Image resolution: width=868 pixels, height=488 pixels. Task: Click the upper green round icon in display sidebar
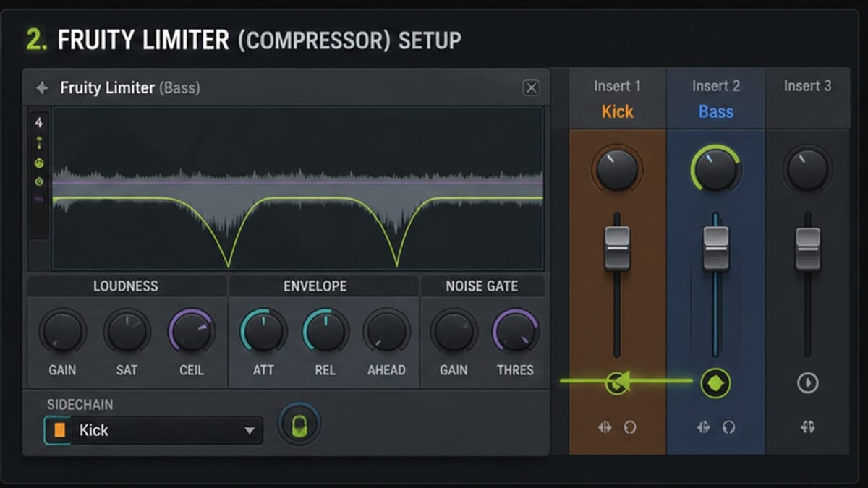point(39,163)
